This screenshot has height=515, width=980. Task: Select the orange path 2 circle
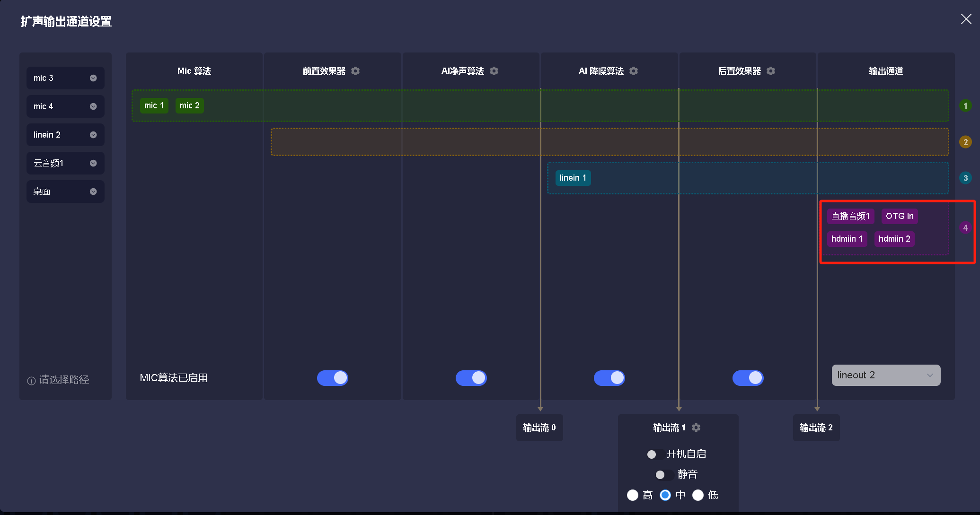coord(965,142)
